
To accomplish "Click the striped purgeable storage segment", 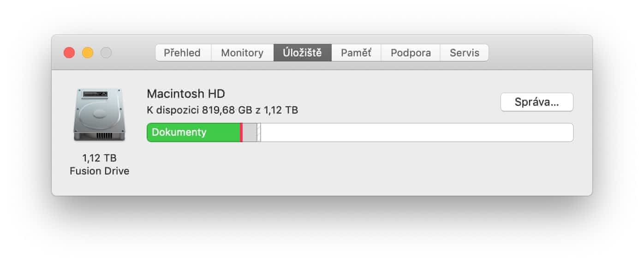I will pyautogui.click(x=259, y=132).
